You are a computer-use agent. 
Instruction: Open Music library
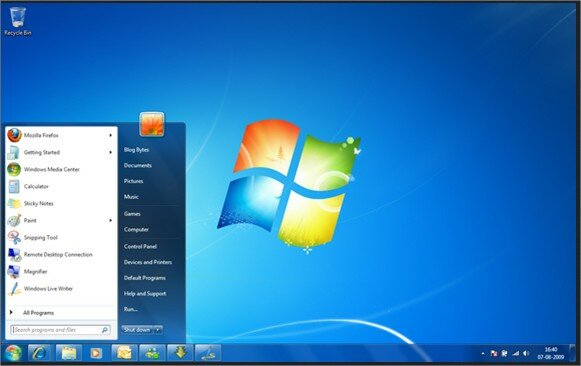coord(131,197)
